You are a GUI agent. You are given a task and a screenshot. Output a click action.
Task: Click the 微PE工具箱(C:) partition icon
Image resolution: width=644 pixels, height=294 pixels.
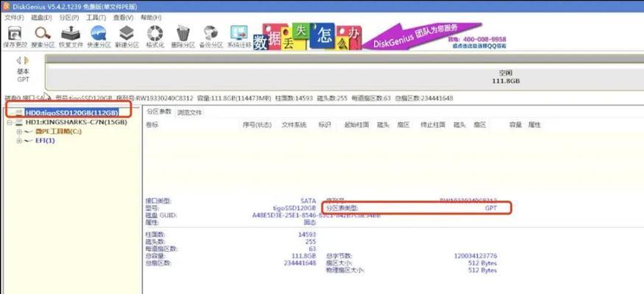(x=28, y=132)
